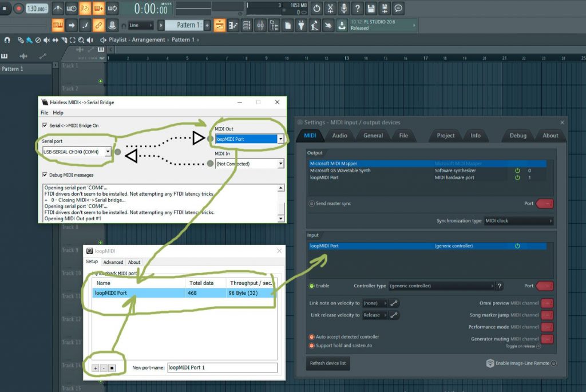Screen dimensions: 586x392
Task: Click the record button in transport bar
Action: (x=18, y=9)
